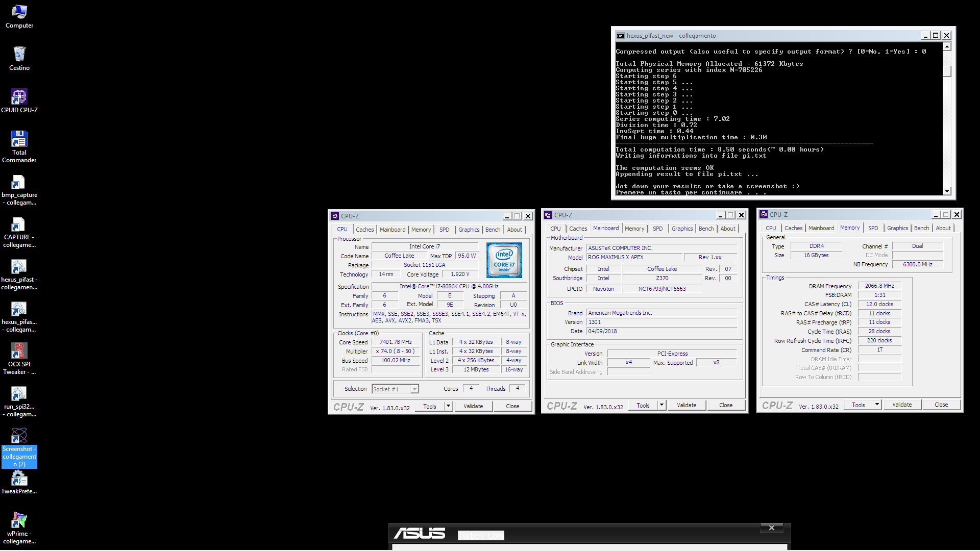980x551 pixels.
Task: Open the Memory tab in CPU window
Action: coord(421,230)
